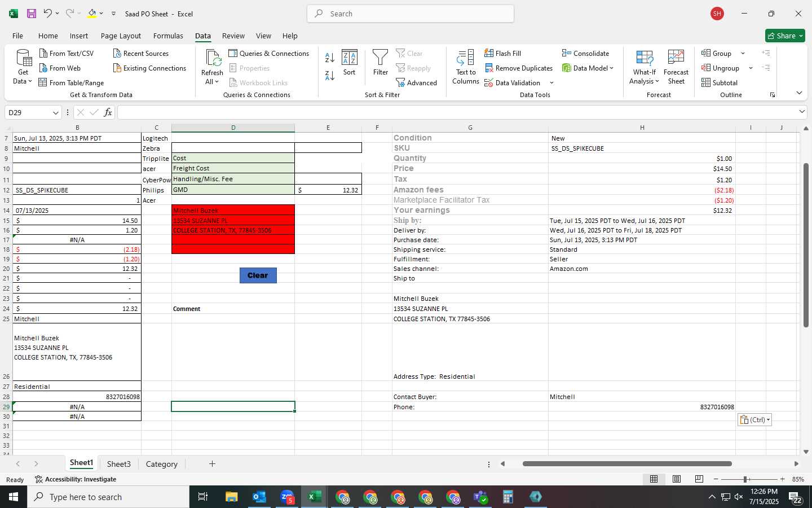Viewport: 812px width, 508px height.
Task: Switch to the Home tab
Action: (48, 36)
